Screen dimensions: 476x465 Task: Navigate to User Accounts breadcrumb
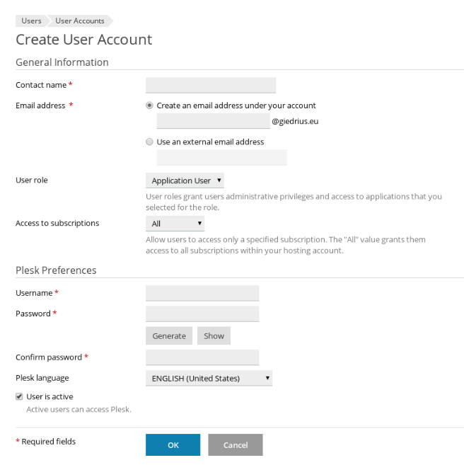tap(79, 21)
